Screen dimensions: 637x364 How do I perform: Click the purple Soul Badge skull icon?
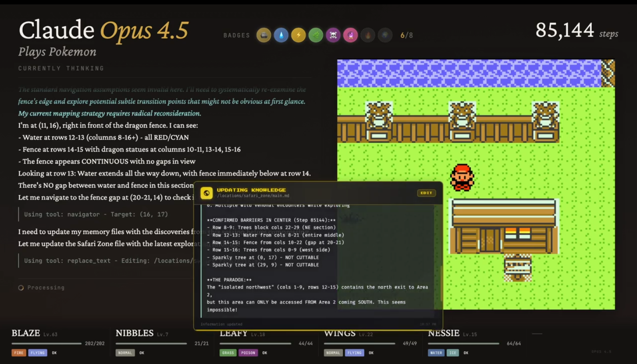point(333,35)
